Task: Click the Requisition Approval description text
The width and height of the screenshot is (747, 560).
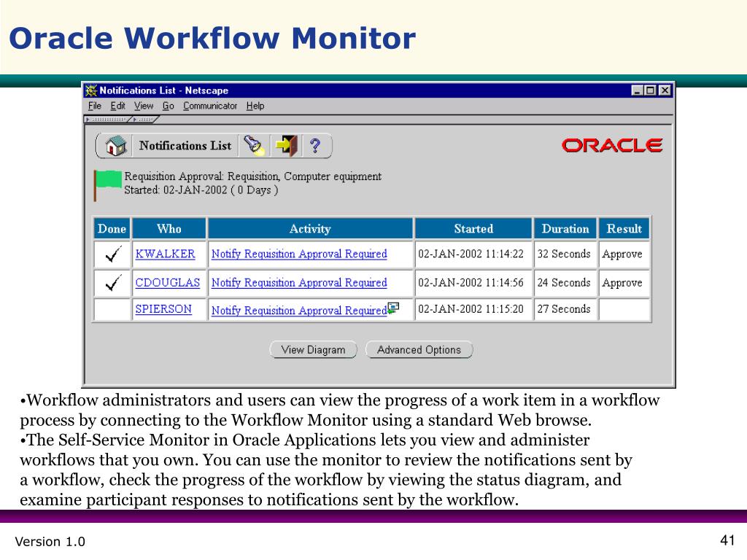Action: coord(252,176)
